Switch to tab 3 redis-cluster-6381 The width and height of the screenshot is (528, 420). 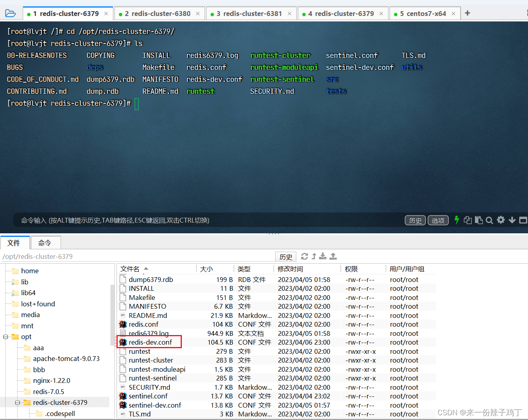251,14
